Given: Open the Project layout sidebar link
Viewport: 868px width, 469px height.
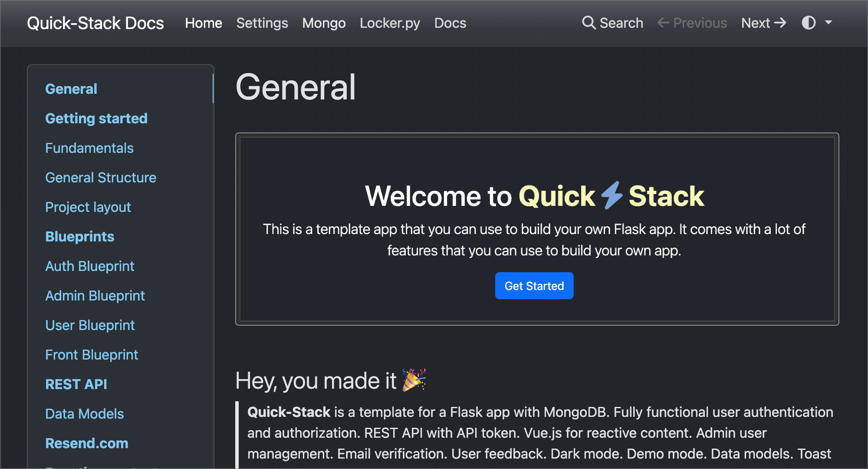Looking at the screenshot, I should (88, 207).
